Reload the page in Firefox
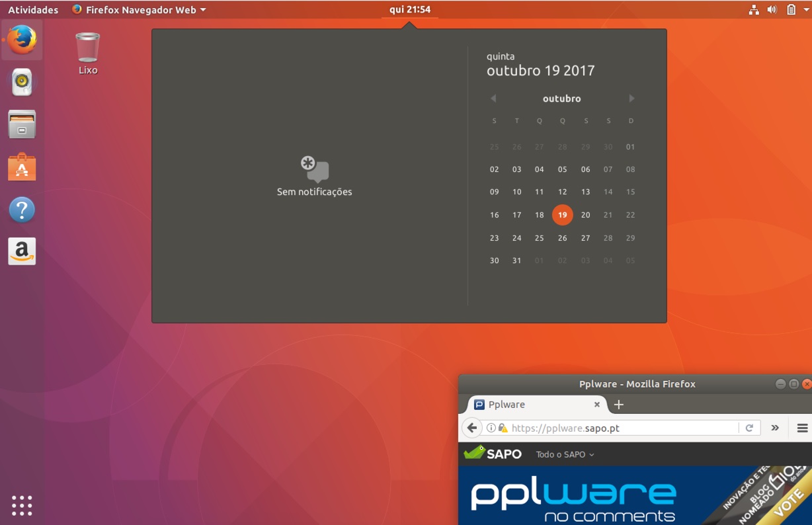This screenshot has height=525, width=812. pos(749,428)
